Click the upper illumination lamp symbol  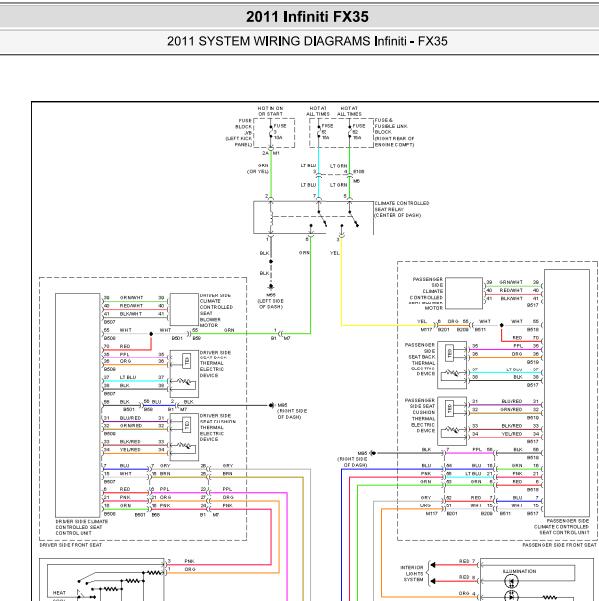coord(511,582)
